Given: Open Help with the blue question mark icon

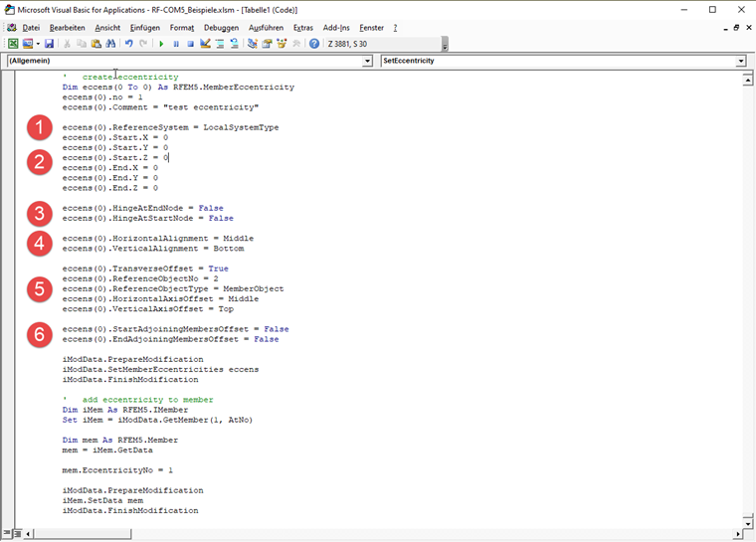Looking at the screenshot, I should click(x=314, y=44).
